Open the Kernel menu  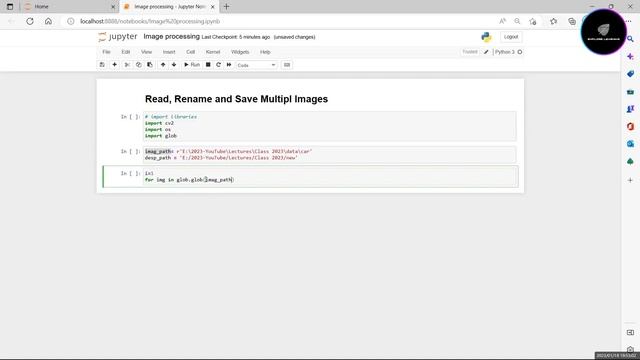[x=213, y=52]
